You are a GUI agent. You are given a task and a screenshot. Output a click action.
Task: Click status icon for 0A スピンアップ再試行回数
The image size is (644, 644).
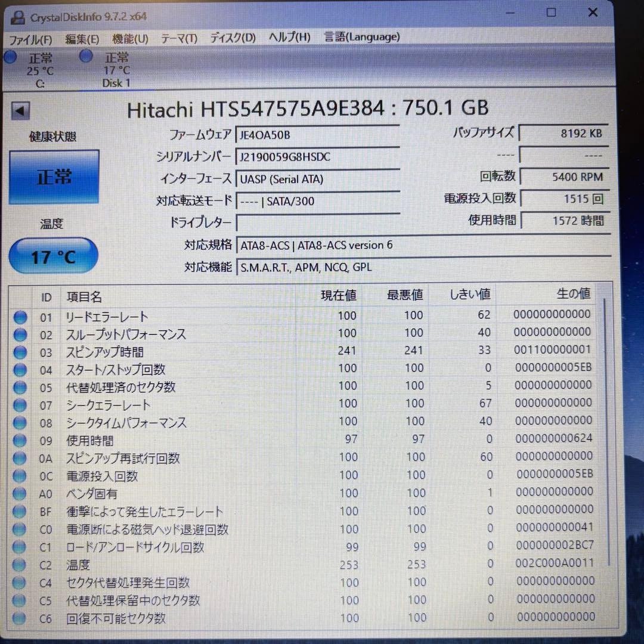coord(19,459)
